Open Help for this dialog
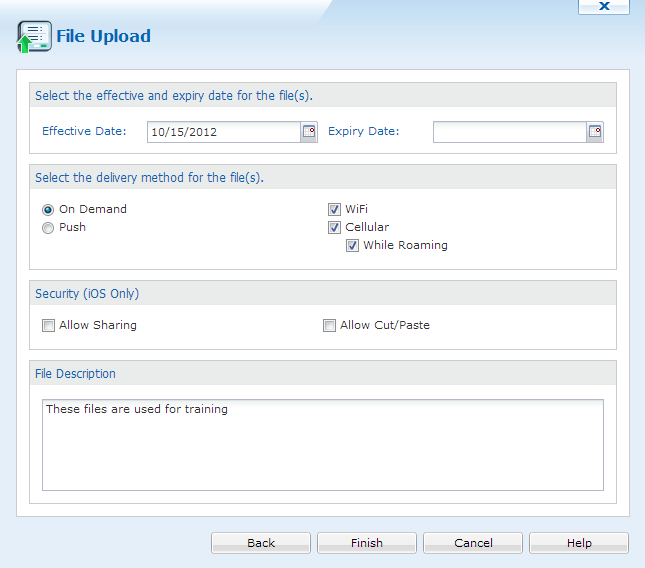Image resolution: width=645 pixels, height=568 pixels. 579,543
